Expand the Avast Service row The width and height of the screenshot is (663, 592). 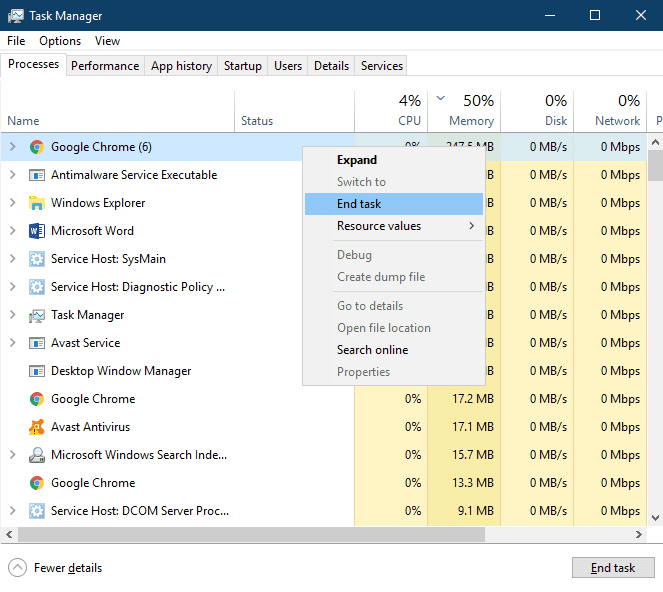pyautogui.click(x=13, y=343)
